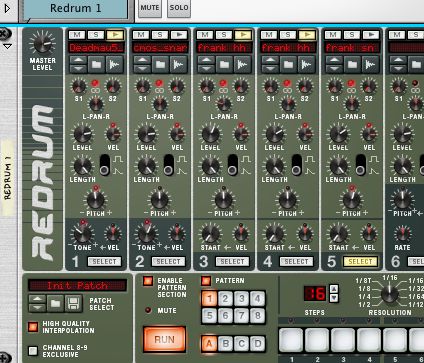Open sample browser folder for channel 1
The width and height of the screenshot is (424, 363).
coord(96,64)
